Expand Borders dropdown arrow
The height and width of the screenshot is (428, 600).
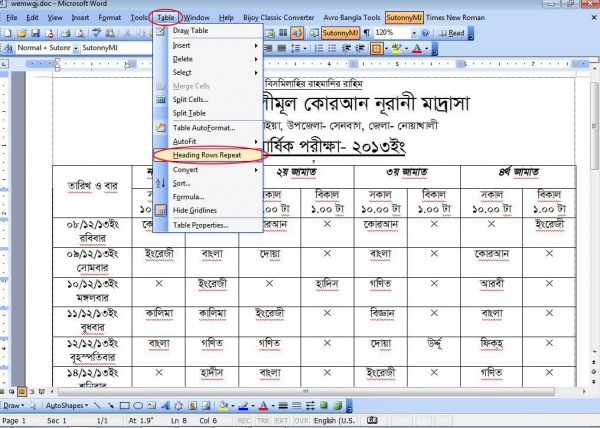[x=386, y=48]
